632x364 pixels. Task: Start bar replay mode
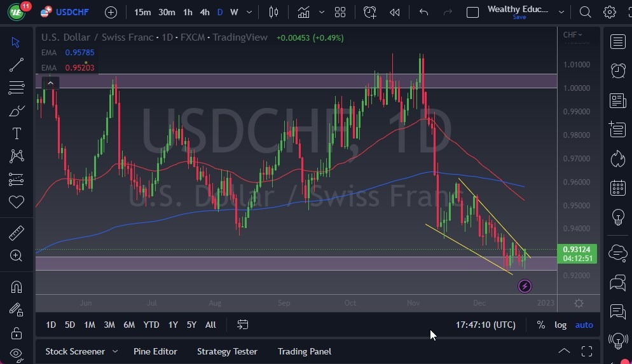395,13
